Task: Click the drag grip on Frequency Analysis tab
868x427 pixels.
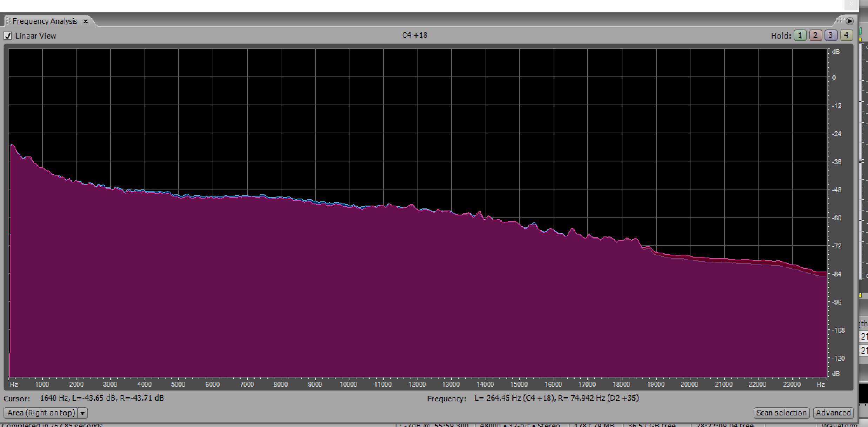Action: 8,21
